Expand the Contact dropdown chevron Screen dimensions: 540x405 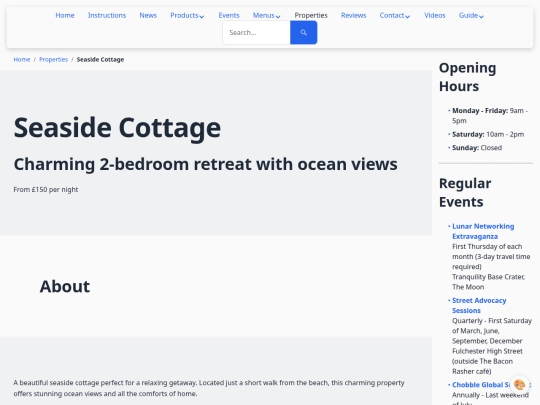pos(407,16)
